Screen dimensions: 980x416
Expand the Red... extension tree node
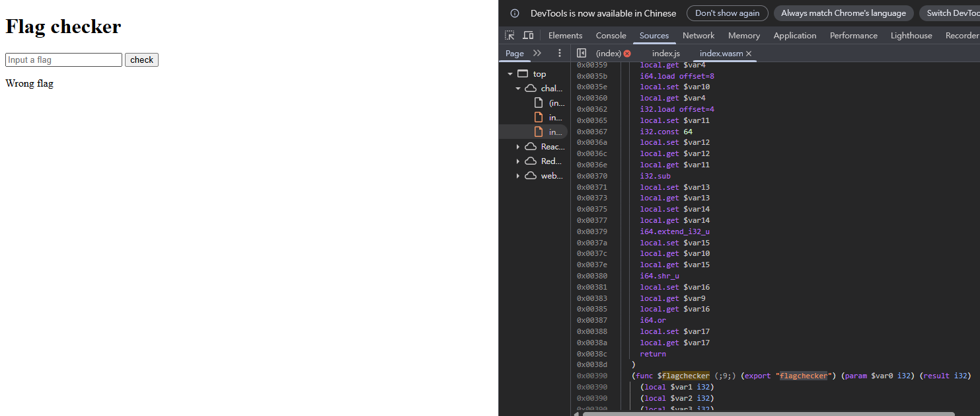point(518,161)
